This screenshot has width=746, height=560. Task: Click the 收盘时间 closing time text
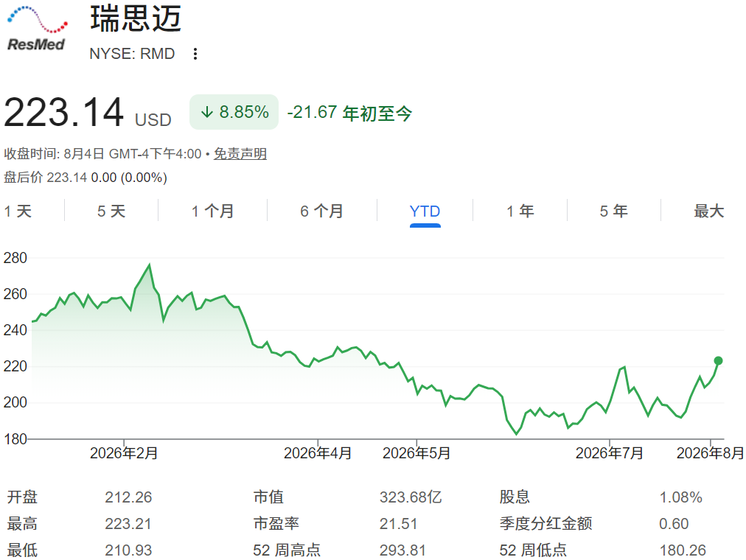pos(102,153)
